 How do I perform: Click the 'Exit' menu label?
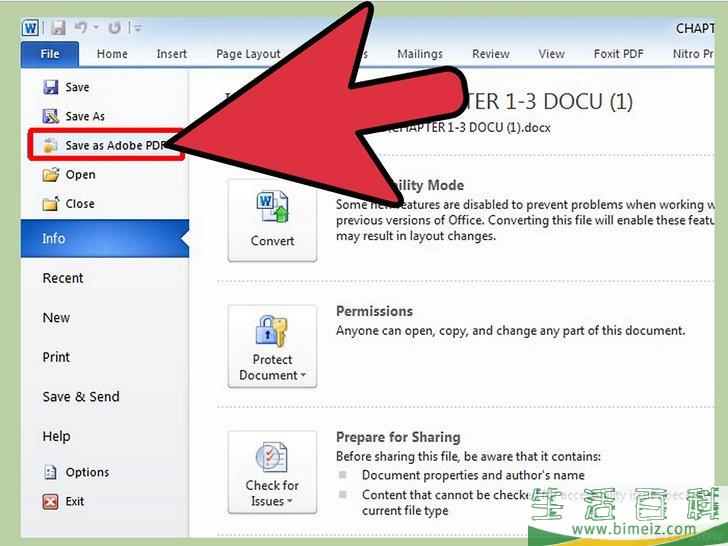(x=75, y=501)
